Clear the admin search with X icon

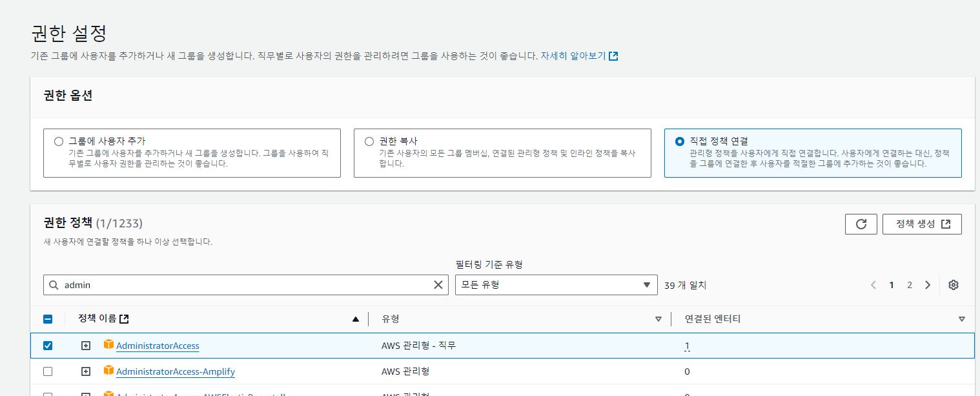tap(438, 285)
